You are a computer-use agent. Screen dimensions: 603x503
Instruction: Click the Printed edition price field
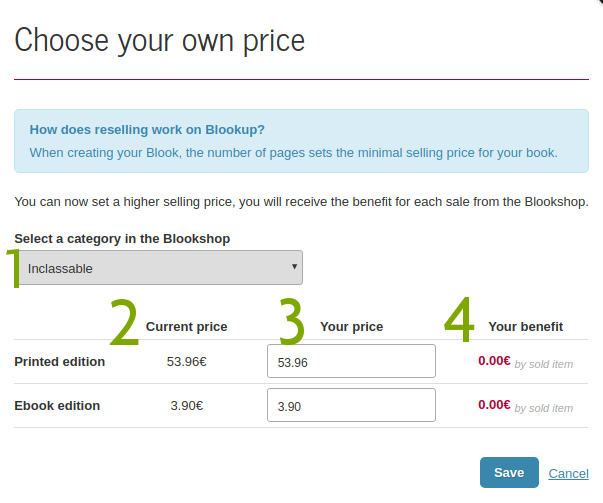[351, 361]
